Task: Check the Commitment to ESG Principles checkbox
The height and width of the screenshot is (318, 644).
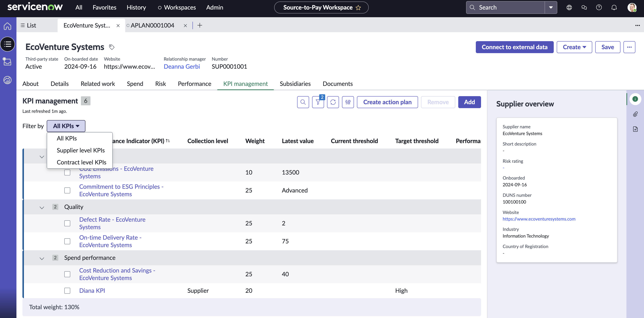Action: [67, 190]
